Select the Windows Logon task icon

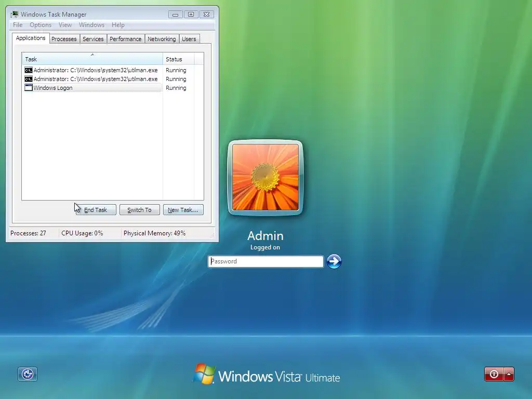pyautogui.click(x=29, y=87)
